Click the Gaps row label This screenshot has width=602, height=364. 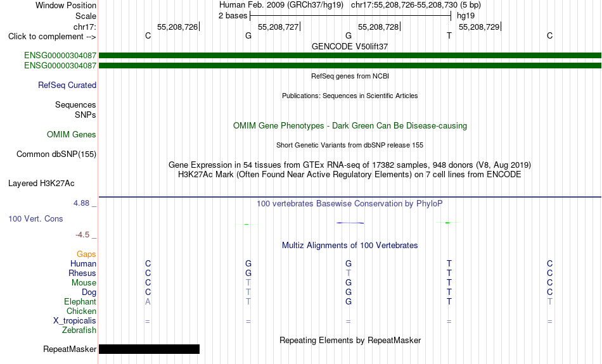(x=86, y=254)
